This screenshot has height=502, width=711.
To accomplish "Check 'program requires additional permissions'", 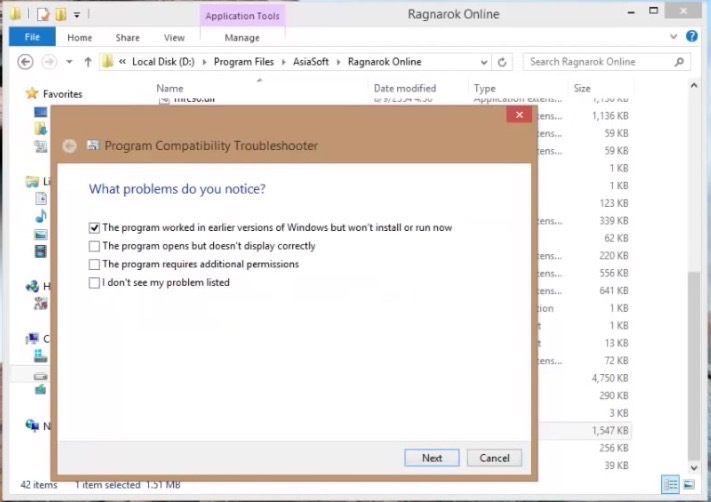I will 94,264.
